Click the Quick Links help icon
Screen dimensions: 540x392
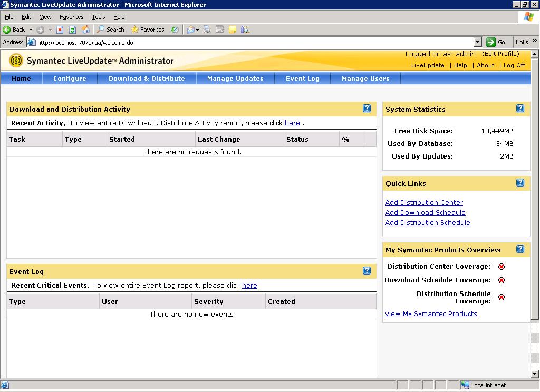click(x=520, y=183)
